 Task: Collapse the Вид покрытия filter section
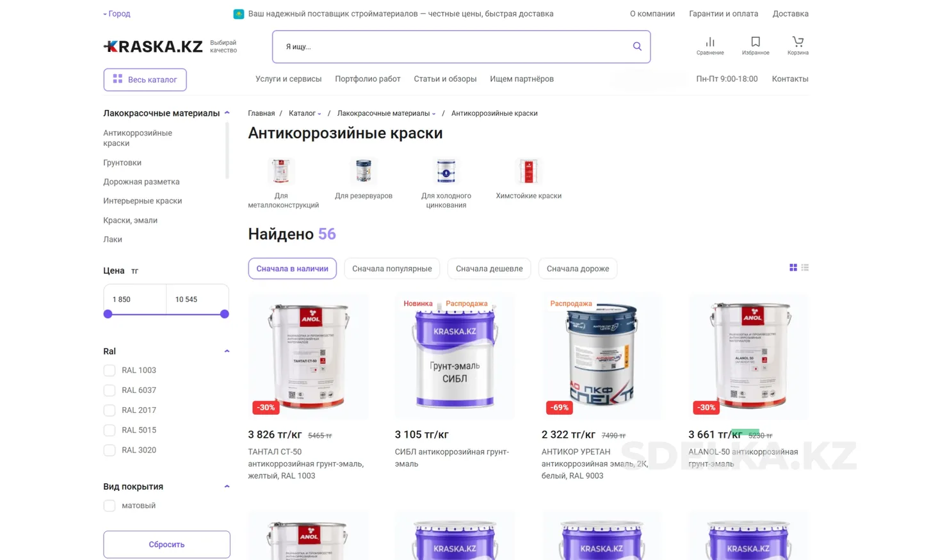coord(227,486)
